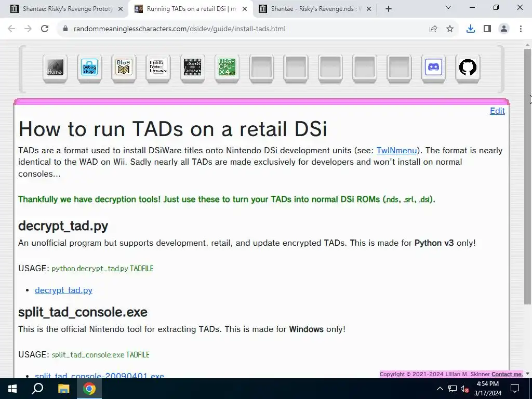
Task: Open the Windows Start menu
Action: pos(12,389)
